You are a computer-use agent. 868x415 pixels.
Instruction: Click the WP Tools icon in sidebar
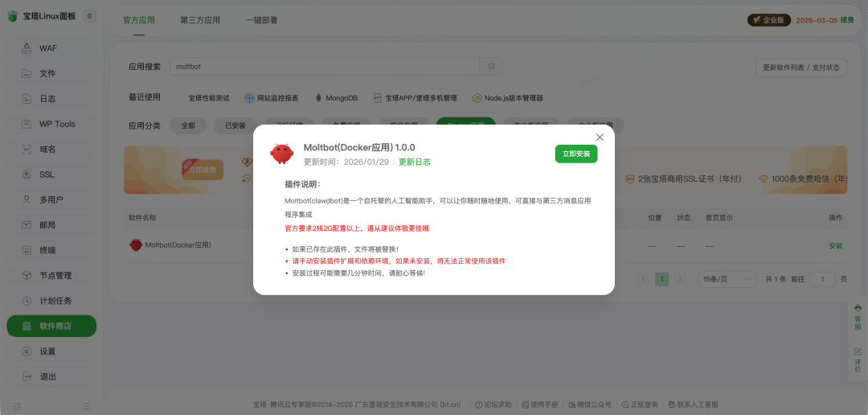pos(26,124)
